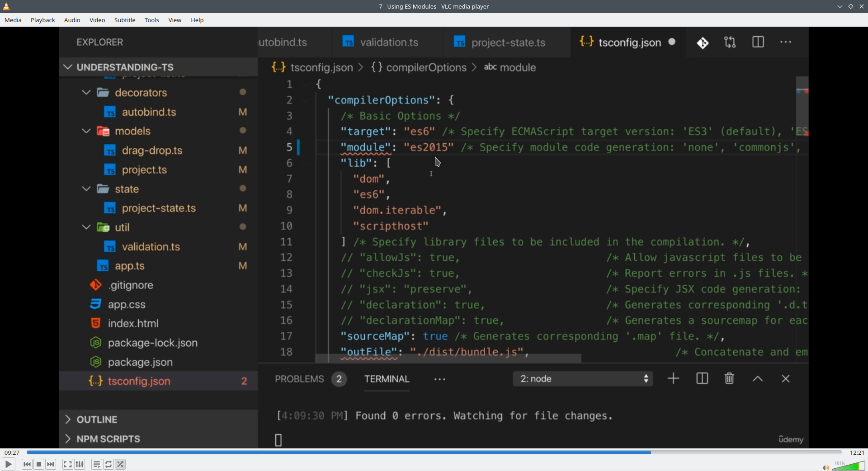The width and height of the screenshot is (868, 471).
Task: Click the green volume slider
Action: [x=850, y=466]
